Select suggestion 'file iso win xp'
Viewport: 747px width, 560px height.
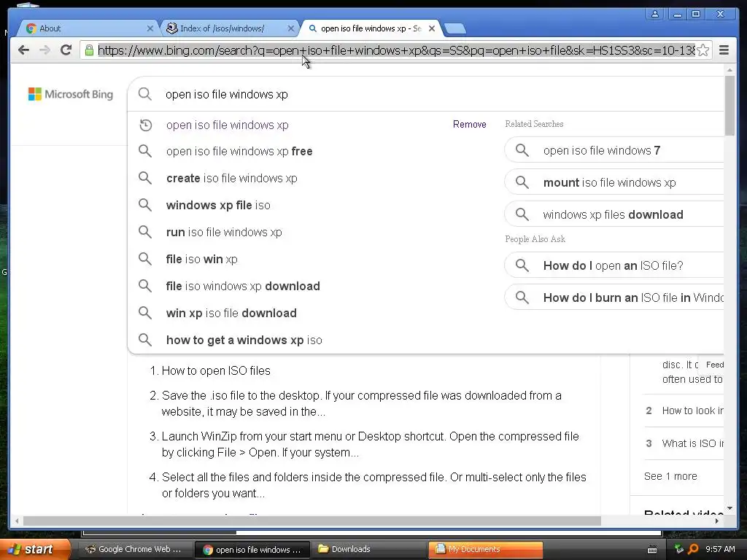[201, 259]
